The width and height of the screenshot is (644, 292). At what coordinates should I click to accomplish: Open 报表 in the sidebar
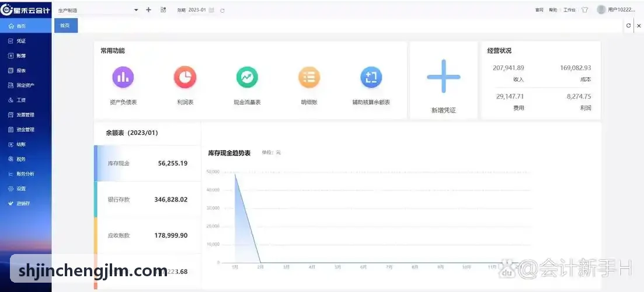click(x=26, y=71)
